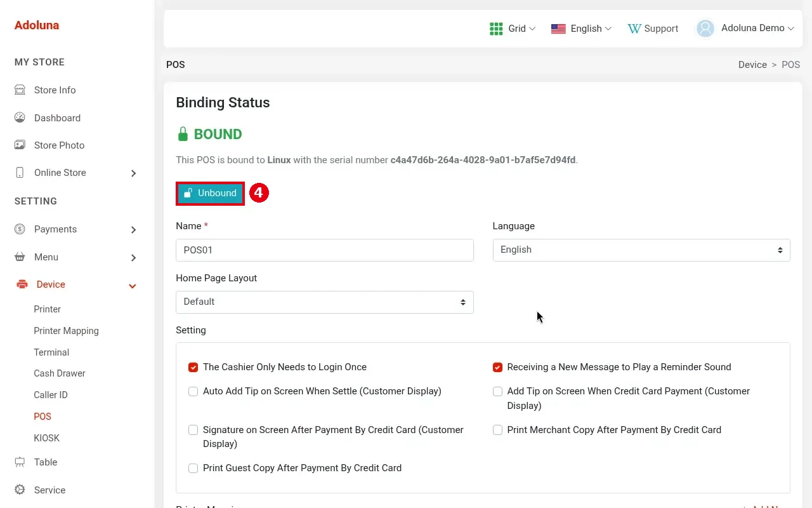Click the Service gear icon

click(x=20, y=490)
